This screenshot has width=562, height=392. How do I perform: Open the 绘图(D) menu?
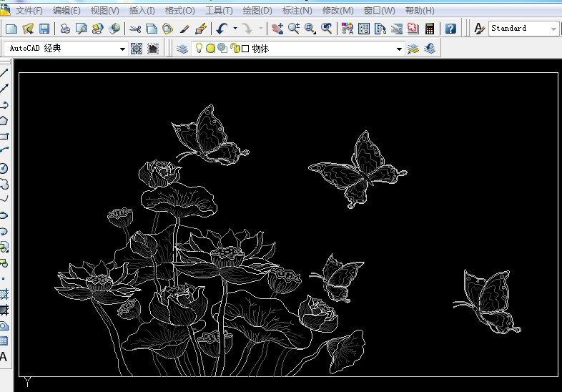point(257,11)
